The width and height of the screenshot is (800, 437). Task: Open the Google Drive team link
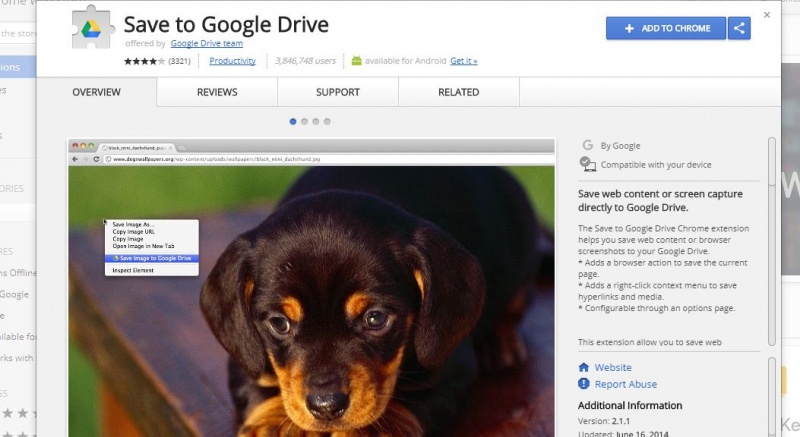(207, 43)
